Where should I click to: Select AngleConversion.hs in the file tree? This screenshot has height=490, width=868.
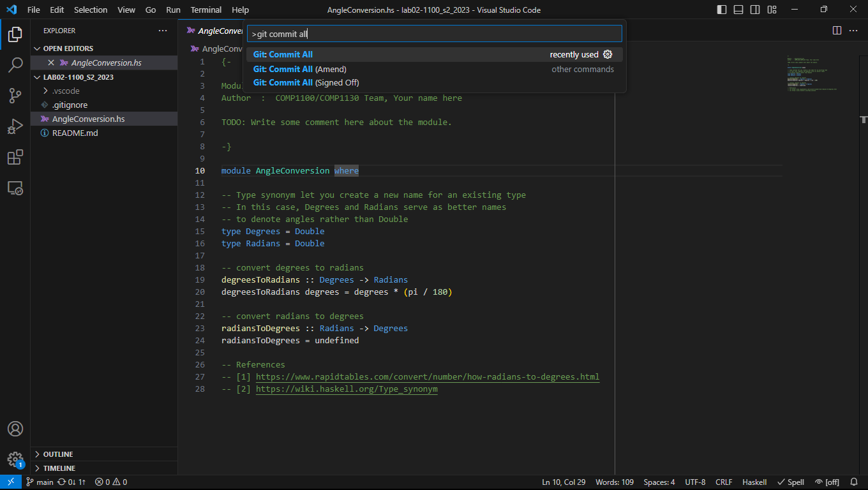(104, 119)
